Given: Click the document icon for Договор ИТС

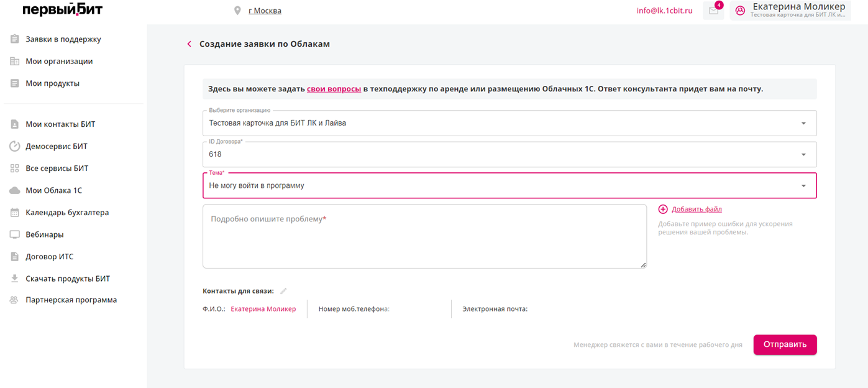Looking at the screenshot, I should coord(15,256).
